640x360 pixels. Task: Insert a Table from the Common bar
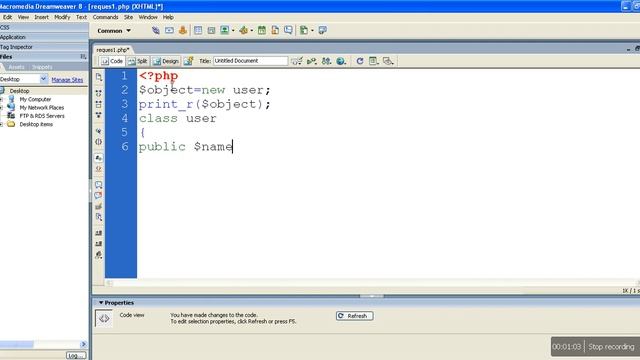(198, 31)
